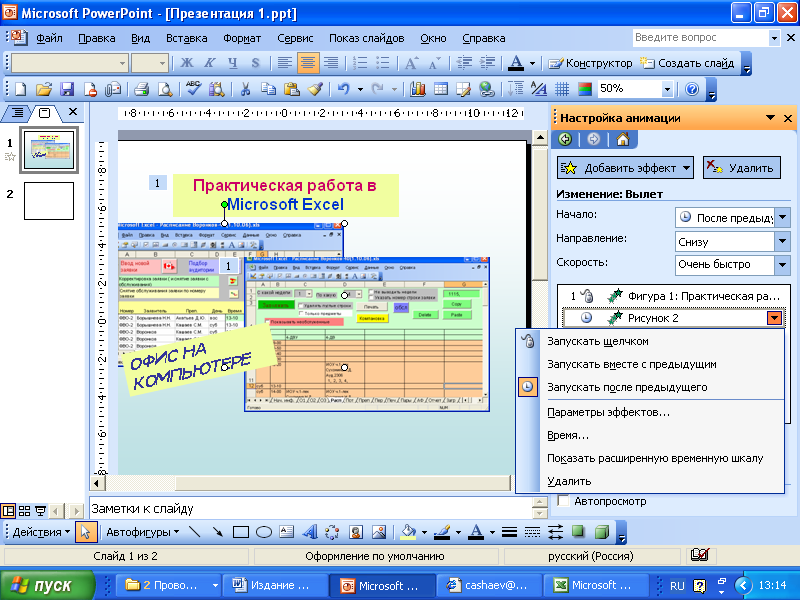The width and height of the screenshot is (800, 600).
Task: Open the zoom 50% dropdown
Action: pyautogui.click(x=667, y=90)
